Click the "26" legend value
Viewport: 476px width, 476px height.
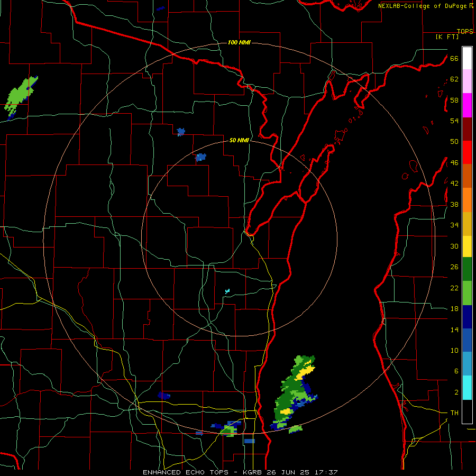point(454,267)
